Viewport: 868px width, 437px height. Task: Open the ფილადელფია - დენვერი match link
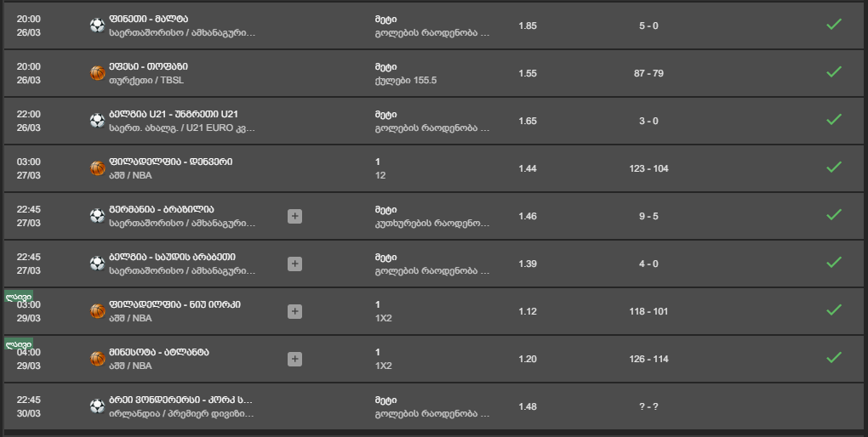click(x=170, y=162)
